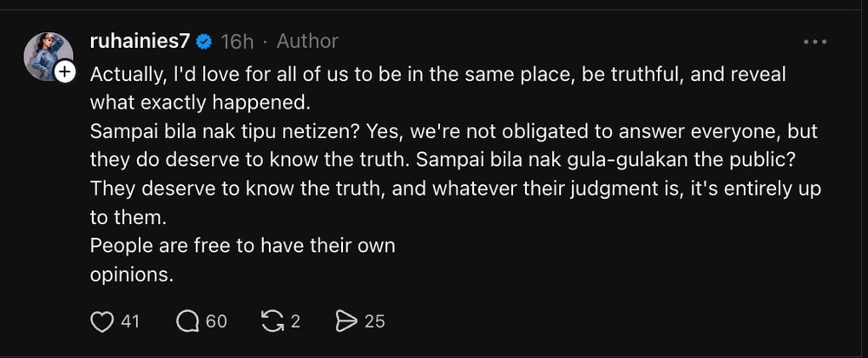View the 41 likes count
This screenshot has width=868, height=358.
point(130,322)
